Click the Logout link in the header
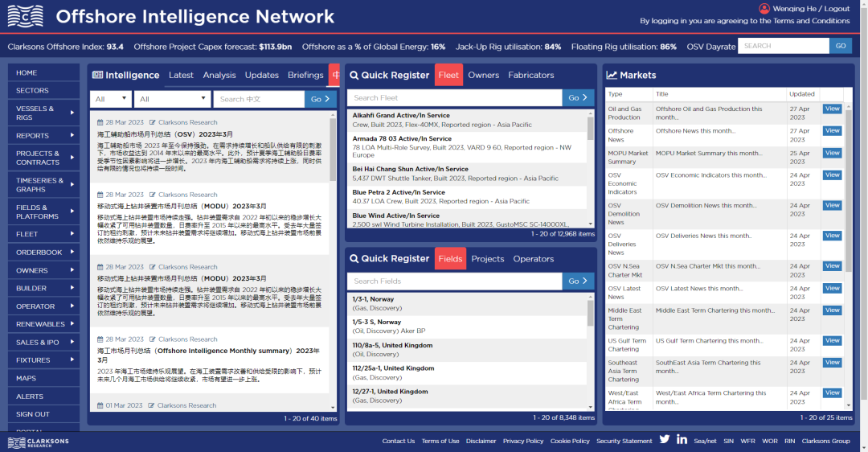 tap(837, 8)
